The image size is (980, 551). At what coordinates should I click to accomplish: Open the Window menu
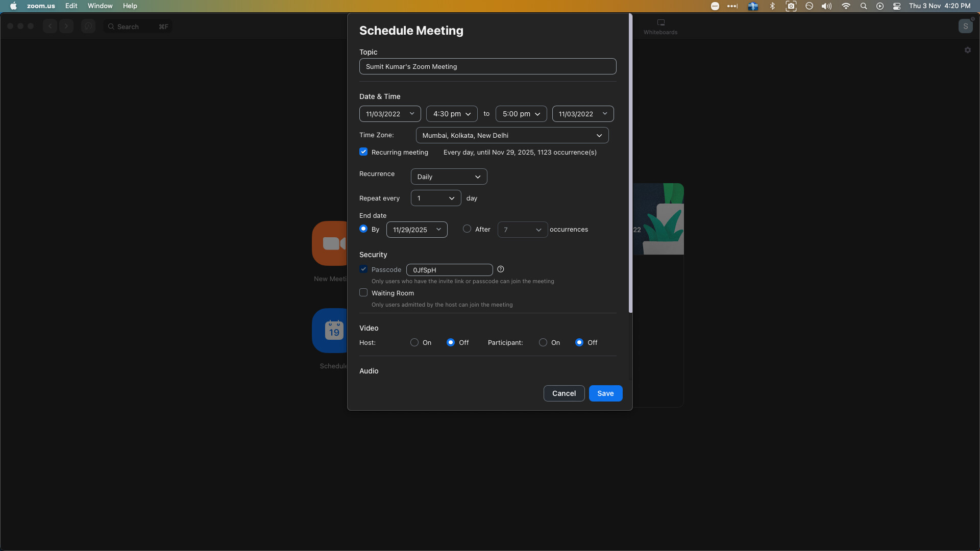(100, 6)
